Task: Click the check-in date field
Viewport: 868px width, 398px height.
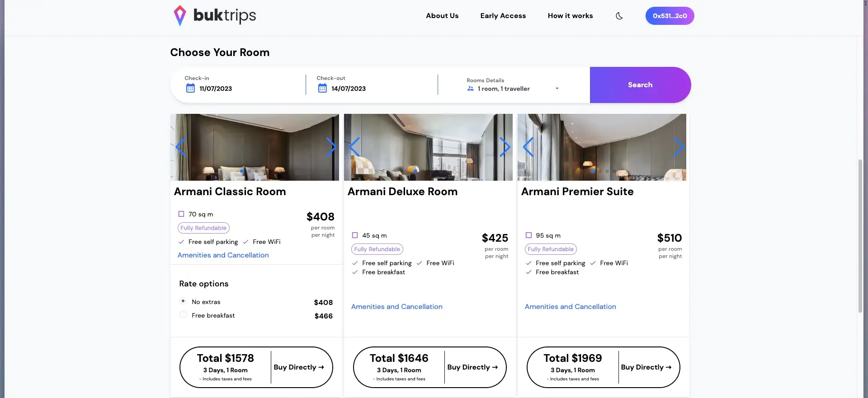Action: pos(216,89)
